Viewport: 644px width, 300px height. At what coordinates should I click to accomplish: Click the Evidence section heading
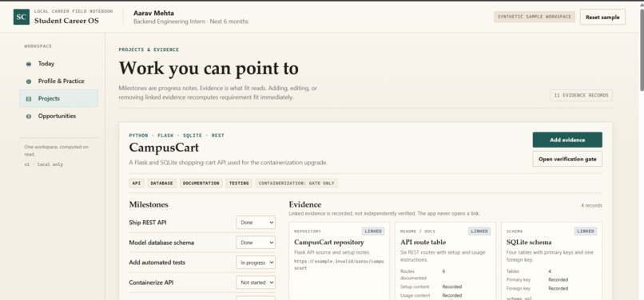click(304, 204)
